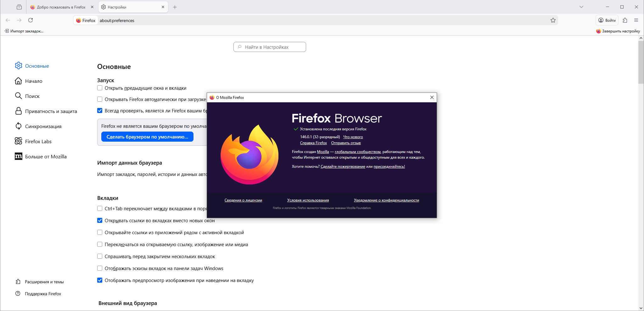Image resolution: width=644 pixels, height=311 pixels.
Task: Open Сведения о лицензии link
Action: tap(243, 200)
